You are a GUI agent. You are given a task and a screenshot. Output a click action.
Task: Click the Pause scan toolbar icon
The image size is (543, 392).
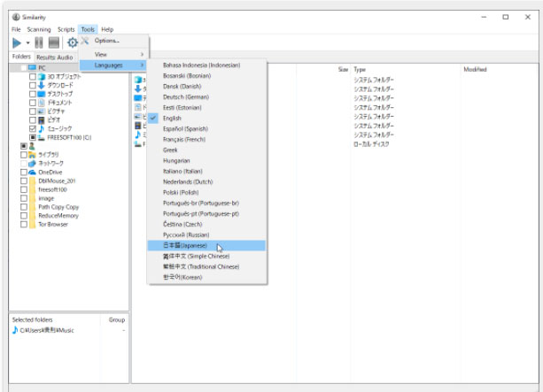click(x=38, y=42)
